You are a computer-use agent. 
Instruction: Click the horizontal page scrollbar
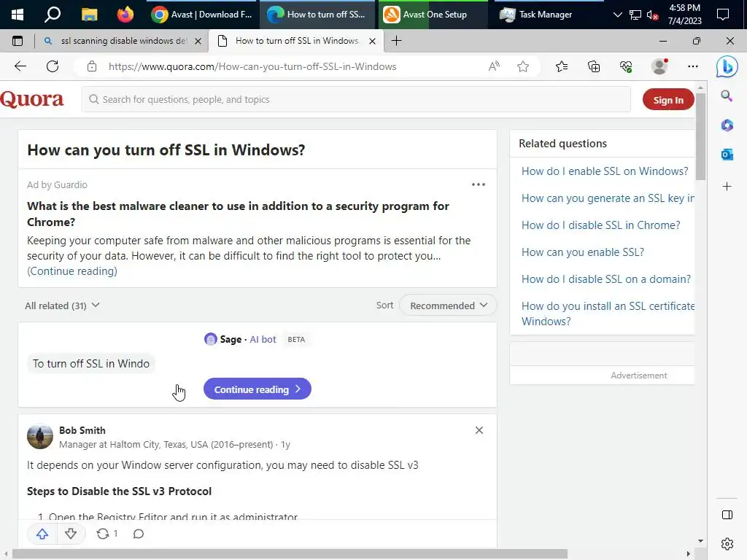290,554
